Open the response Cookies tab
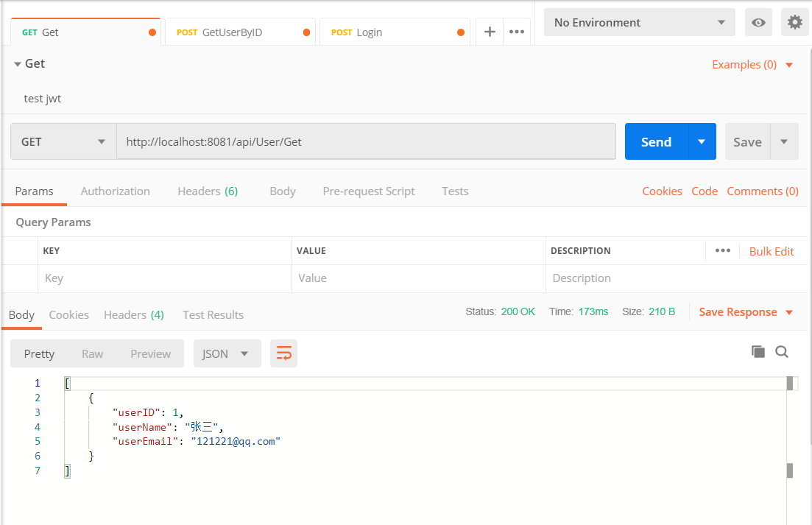This screenshot has width=812, height=525. tap(69, 315)
